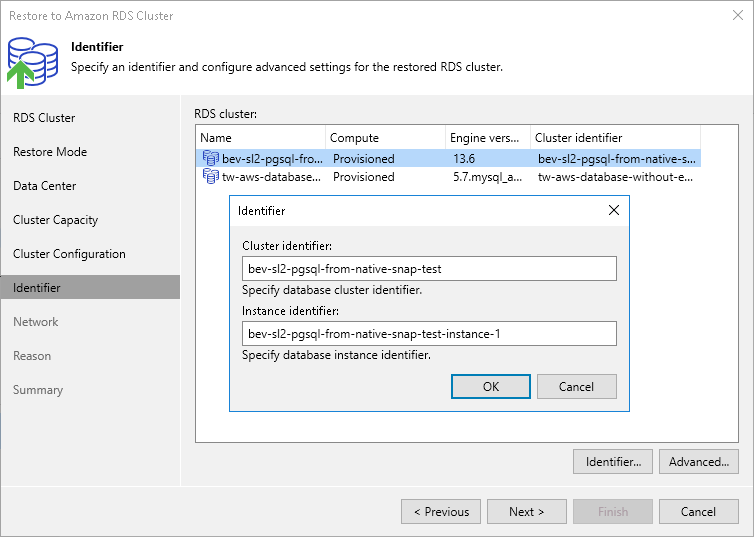This screenshot has height=537, width=754.
Task: Open the Data Center step
Action: pos(45,186)
